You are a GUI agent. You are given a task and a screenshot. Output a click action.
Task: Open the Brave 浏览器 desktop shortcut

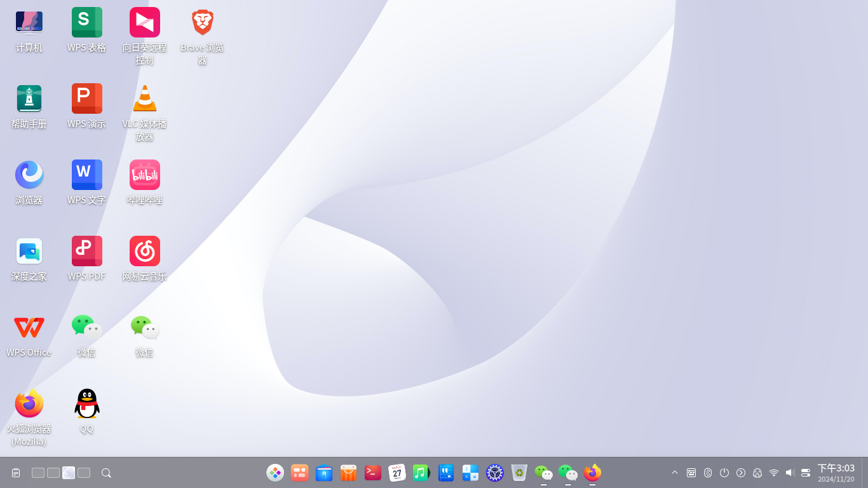click(x=203, y=22)
